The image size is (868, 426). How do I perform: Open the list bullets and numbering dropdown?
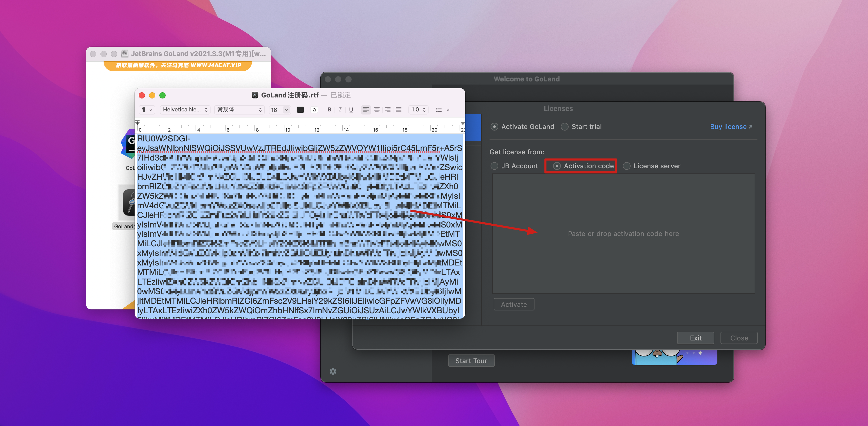pyautogui.click(x=443, y=110)
